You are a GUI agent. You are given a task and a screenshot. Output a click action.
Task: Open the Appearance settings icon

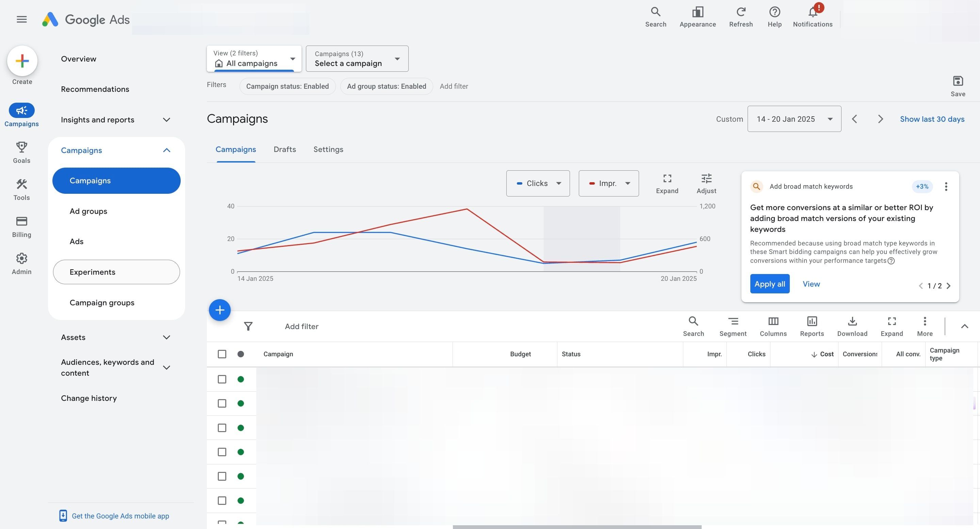(697, 17)
